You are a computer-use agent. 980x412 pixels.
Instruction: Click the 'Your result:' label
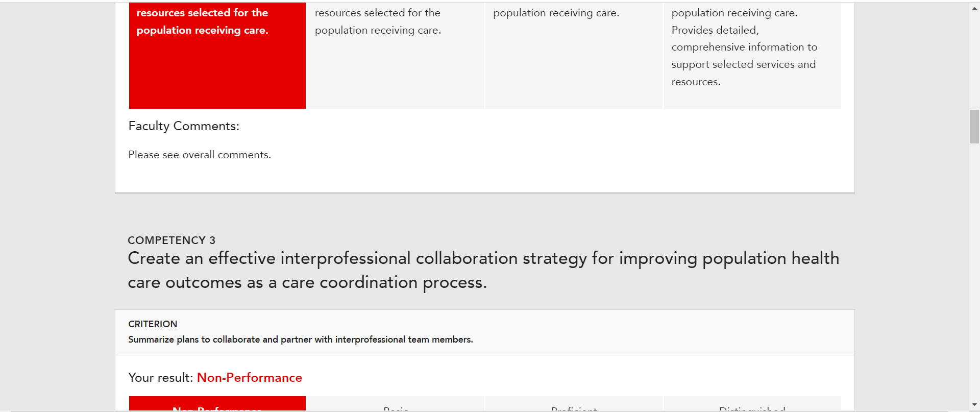click(161, 378)
